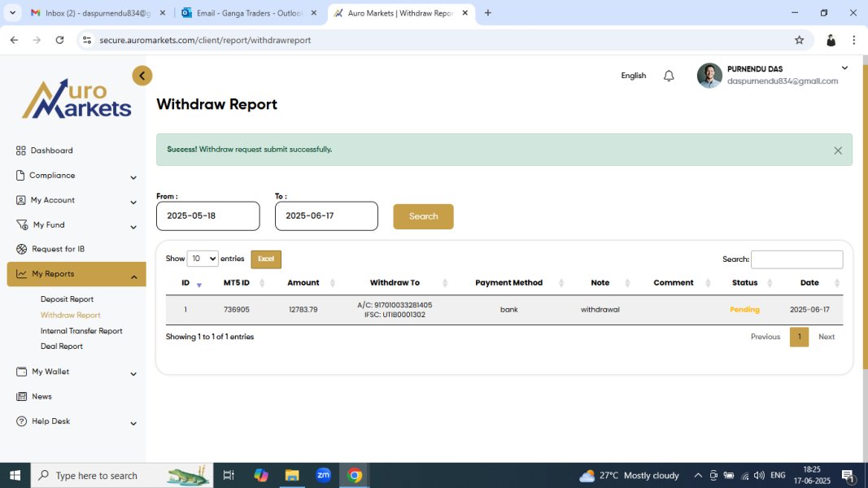Viewport: 868px width, 488px height.
Task: Collapse sidebar with the round arrow button
Action: click(142, 76)
